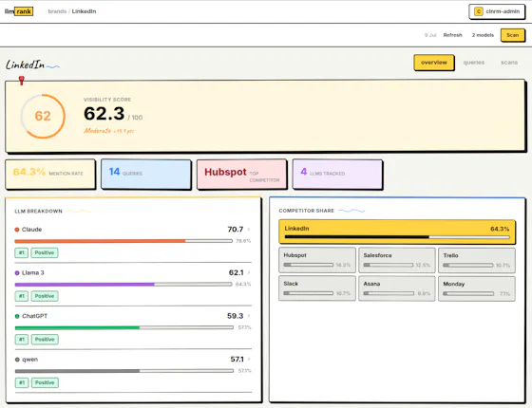Click the green ChatGPT dot icon

coord(17,316)
